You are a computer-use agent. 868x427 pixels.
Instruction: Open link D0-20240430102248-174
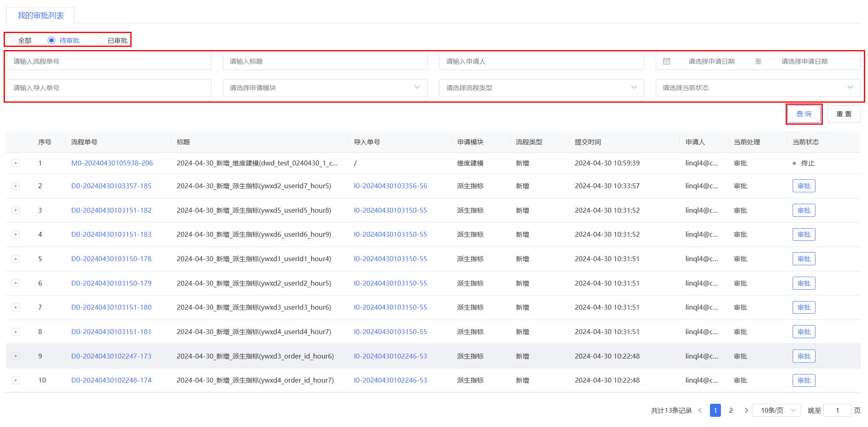click(111, 380)
